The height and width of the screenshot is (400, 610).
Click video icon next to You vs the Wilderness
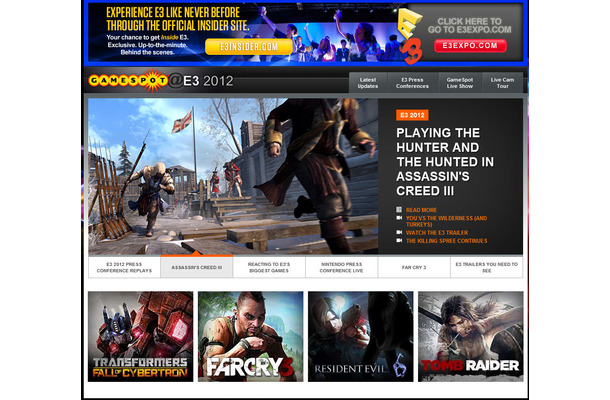pyautogui.click(x=399, y=218)
